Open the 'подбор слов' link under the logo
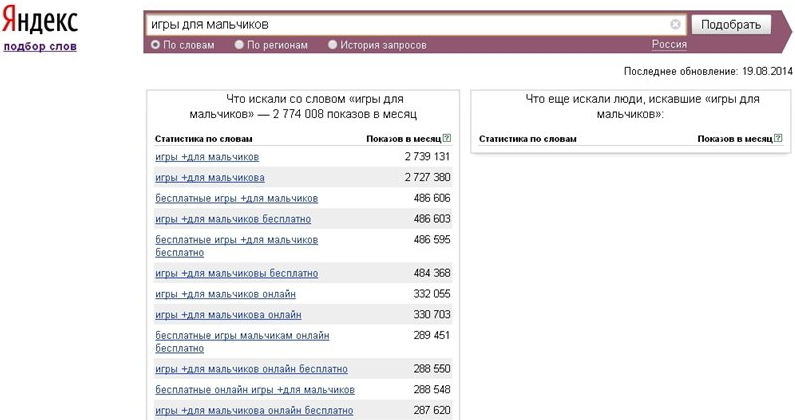Viewport: 795px width, 420px height. pos(40,47)
